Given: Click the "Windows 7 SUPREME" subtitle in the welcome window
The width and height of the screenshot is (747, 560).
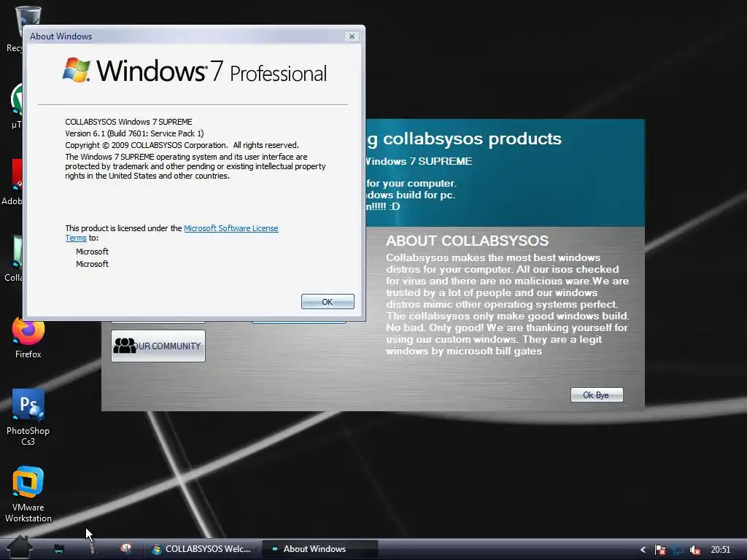Looking at the screenshot, I should (x=419, y=161).
